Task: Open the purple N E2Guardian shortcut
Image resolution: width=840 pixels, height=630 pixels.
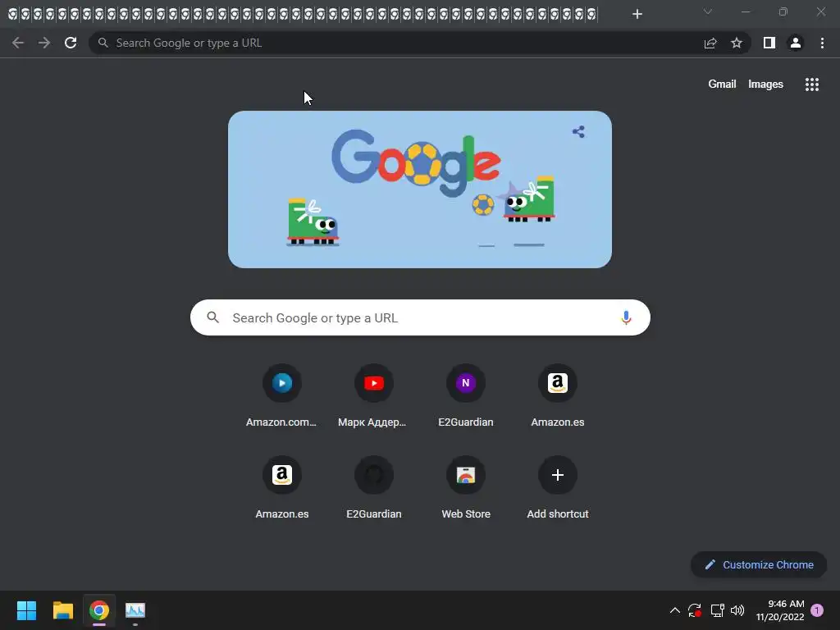Action: [x=466, y=396]
